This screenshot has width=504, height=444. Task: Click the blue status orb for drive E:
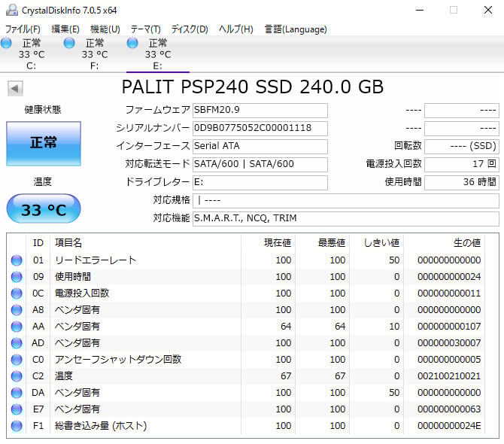tap(132, 43)
